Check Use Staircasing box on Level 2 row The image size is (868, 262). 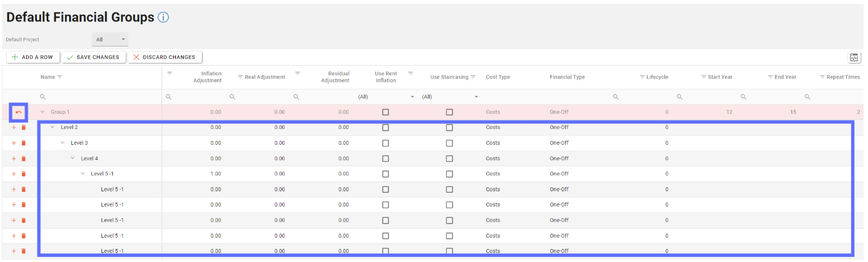(449, 128)
